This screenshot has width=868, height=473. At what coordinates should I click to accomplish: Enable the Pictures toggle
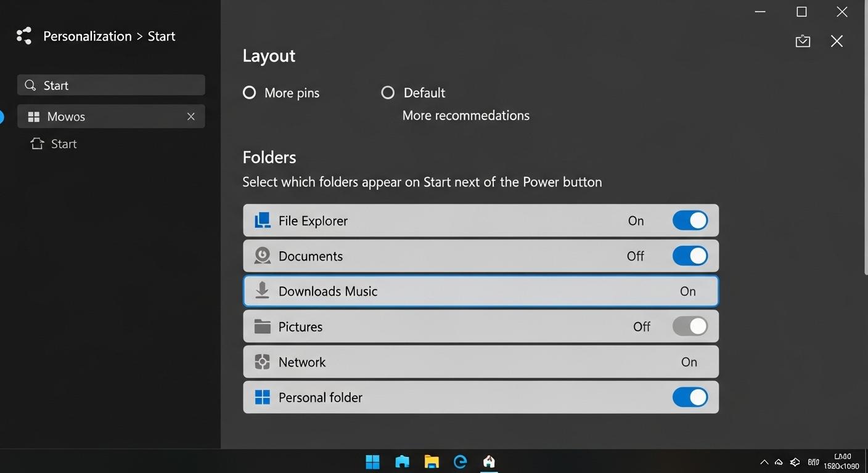690,326
